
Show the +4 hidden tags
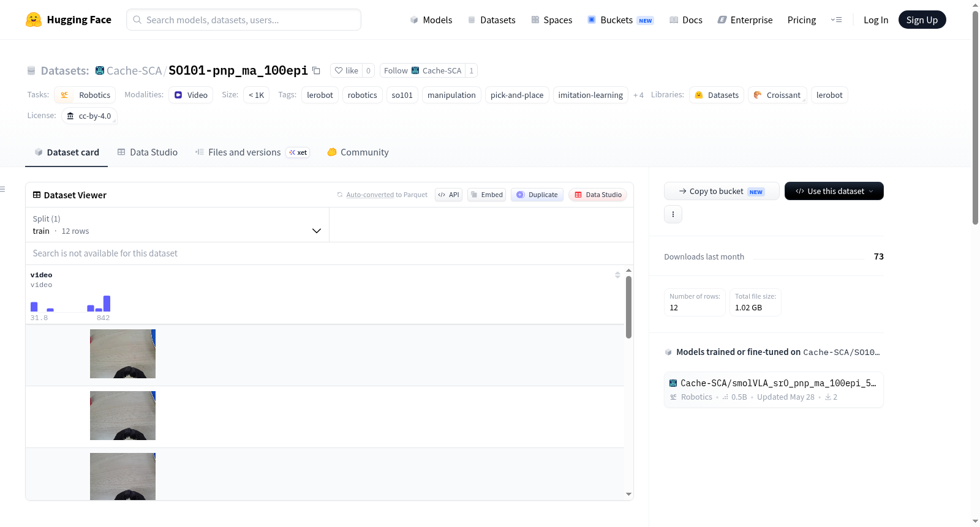coord(638,95)
